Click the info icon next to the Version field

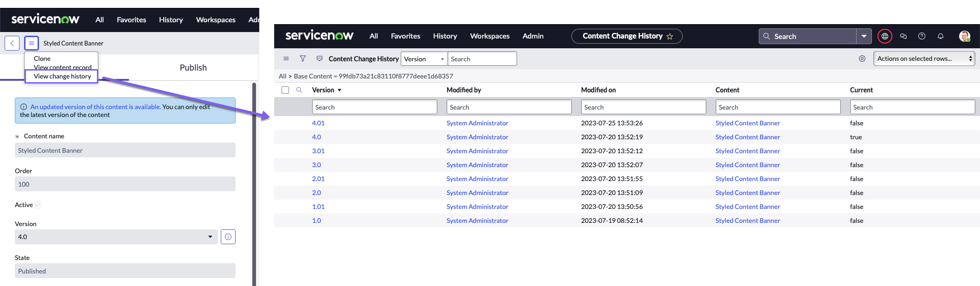click(228, 237)
